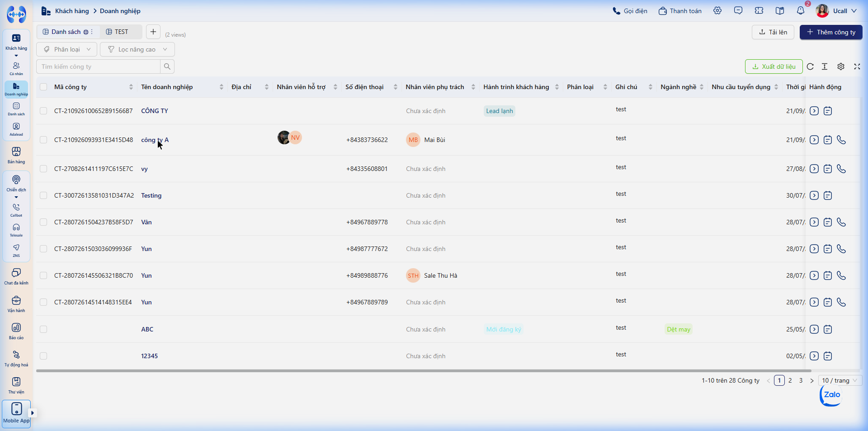Open Báo cáo module
The width and height of the screenshot is (868, 431).
[16, 331]
